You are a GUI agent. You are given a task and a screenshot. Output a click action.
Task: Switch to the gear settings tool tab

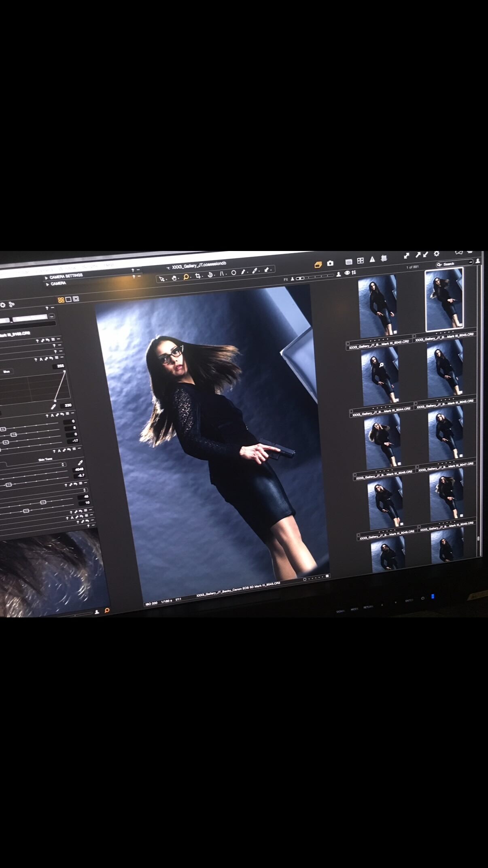tap(3, 305)
